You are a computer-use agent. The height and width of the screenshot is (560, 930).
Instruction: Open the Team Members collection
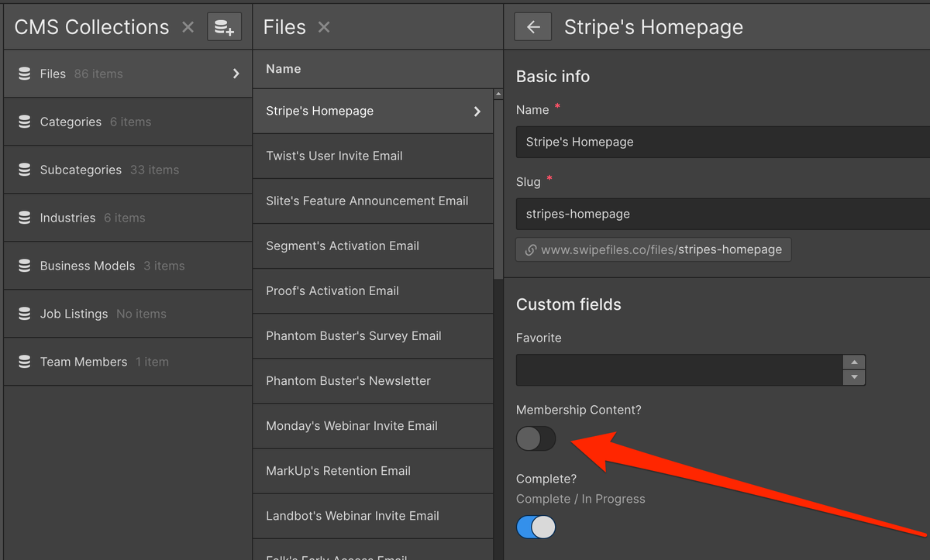pyautogui.click(x=128, y=362)
